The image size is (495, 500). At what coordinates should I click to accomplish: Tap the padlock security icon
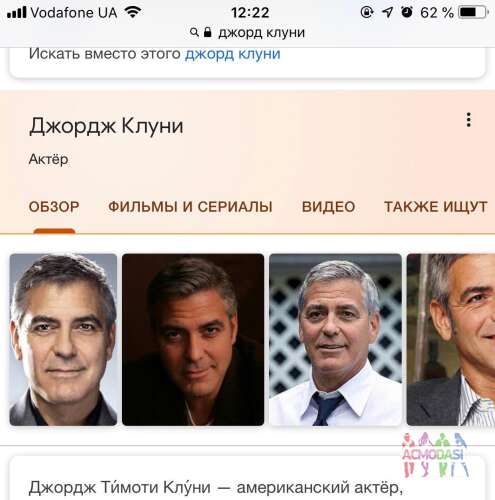tap(208, 32)
